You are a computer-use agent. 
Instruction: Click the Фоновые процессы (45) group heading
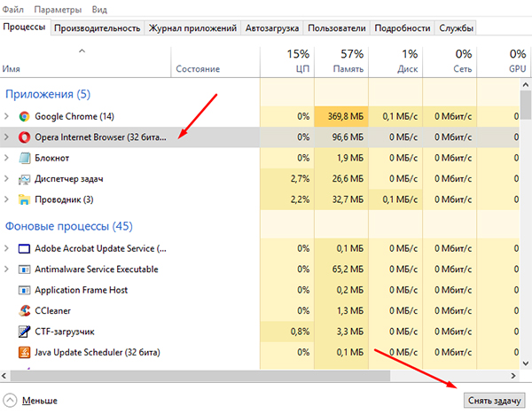[69, 226]
